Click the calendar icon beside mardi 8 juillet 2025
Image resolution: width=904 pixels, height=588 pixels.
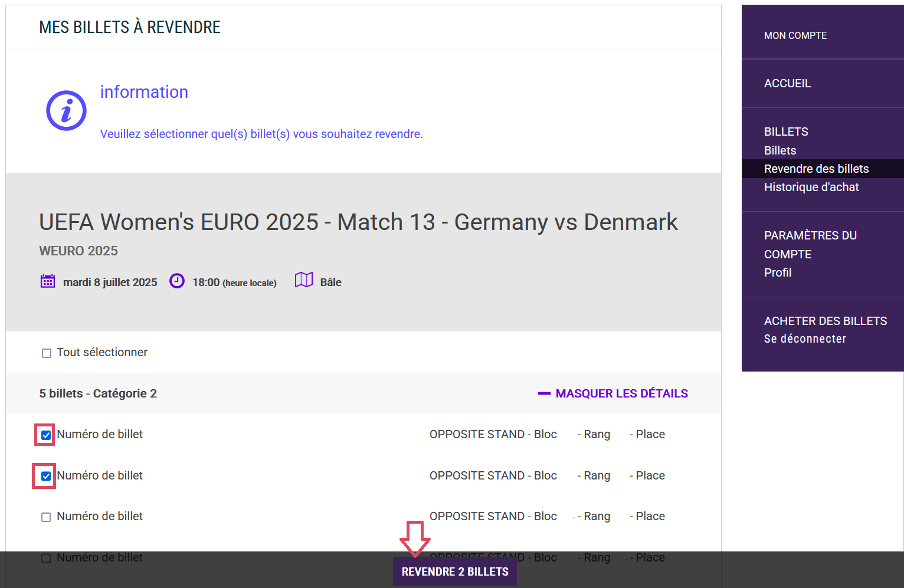tap(48, 281)
